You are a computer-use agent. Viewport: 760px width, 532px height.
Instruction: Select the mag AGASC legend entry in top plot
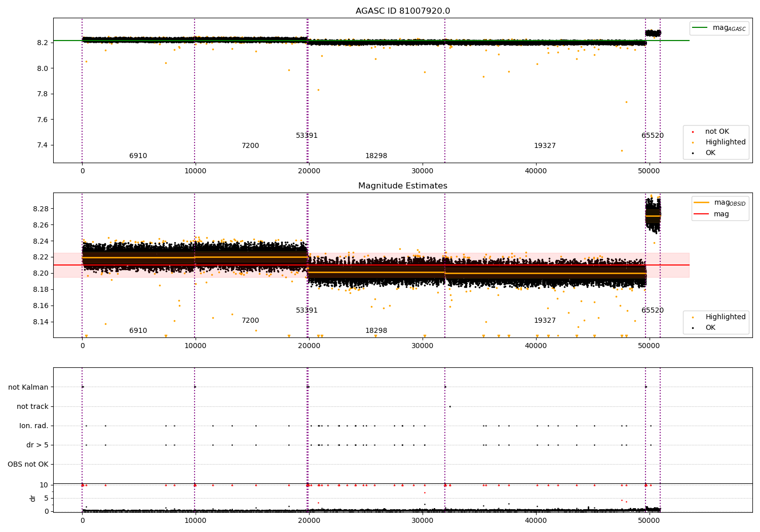tap(719, 28)
